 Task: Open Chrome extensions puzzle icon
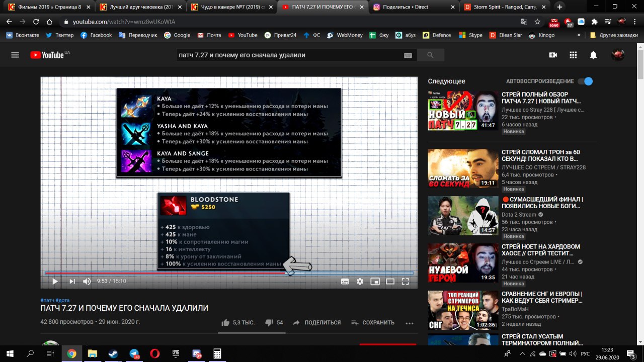pyautogui.click(x=594, y=22)
